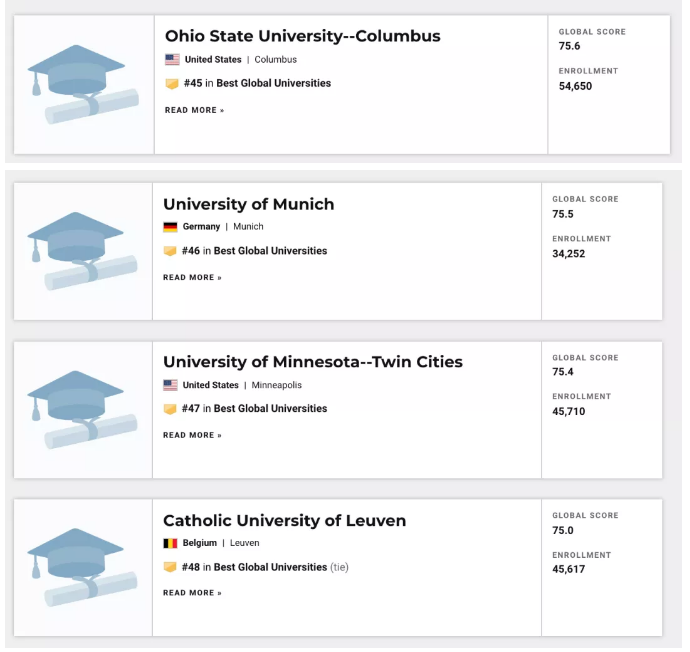Click the #45 ranking badge icon
Screen dimensions: 690x652
(x=172, y=84)
